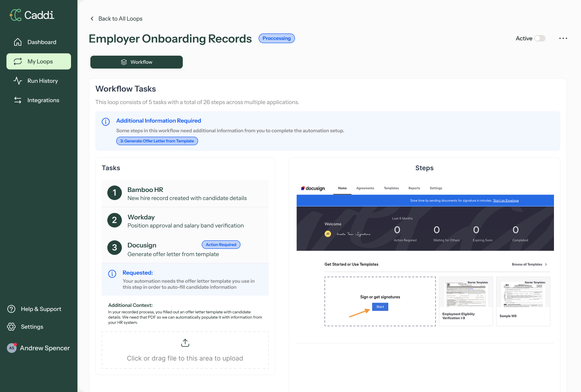
Task: Open Docusign Reports tab
Action: click(414, 188)
